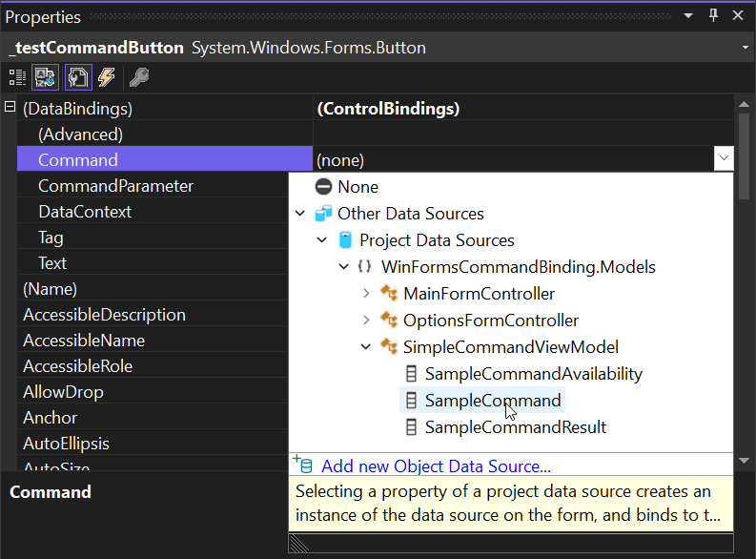The image size is (756, 559).
Task: Click the MainFormController class icon
Action: 389,293
